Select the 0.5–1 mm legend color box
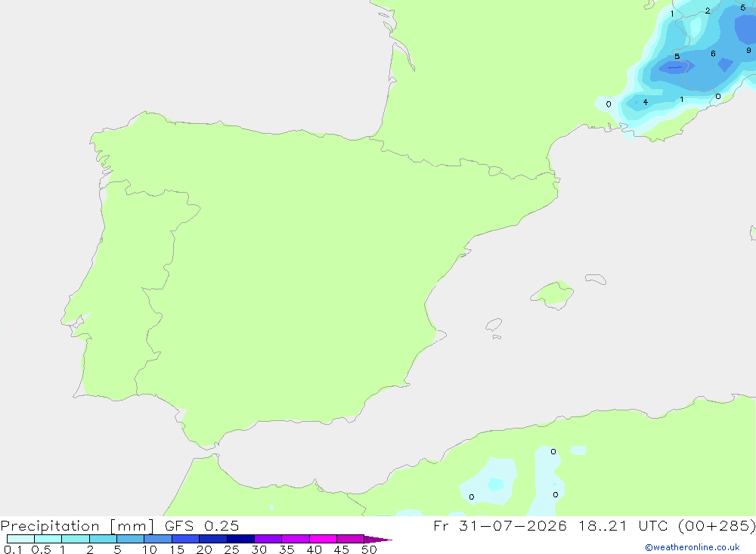The height and width of the screenshot is (554, 756). coord(48,539)
